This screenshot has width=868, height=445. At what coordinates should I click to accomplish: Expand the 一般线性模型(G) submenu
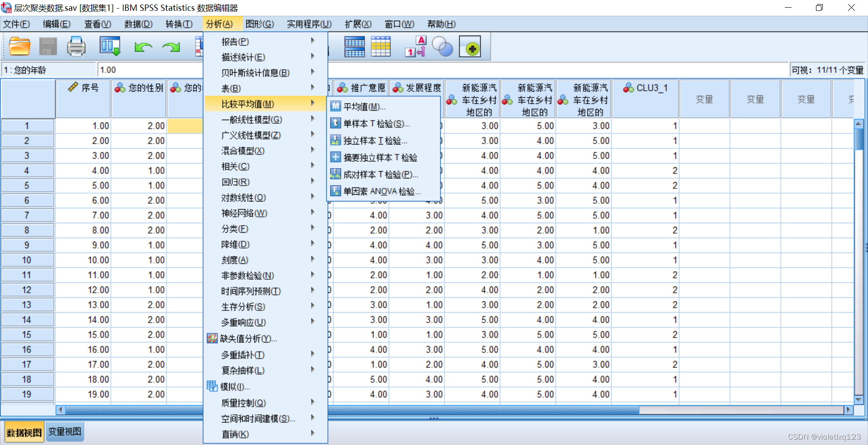(x=265, y=120)
